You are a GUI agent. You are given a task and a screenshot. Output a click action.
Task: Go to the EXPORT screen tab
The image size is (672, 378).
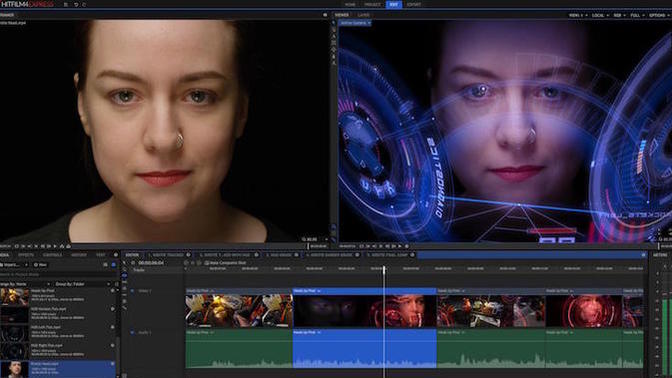click(x=414, y=4)
